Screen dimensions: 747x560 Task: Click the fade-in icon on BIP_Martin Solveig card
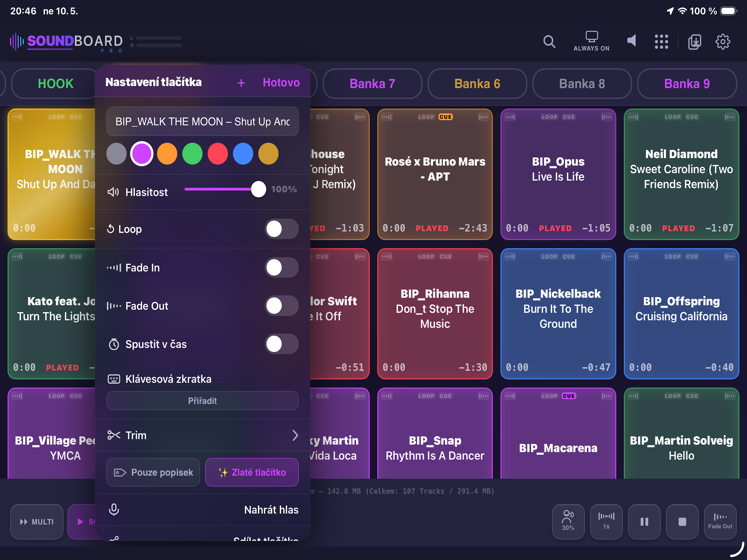633,396
